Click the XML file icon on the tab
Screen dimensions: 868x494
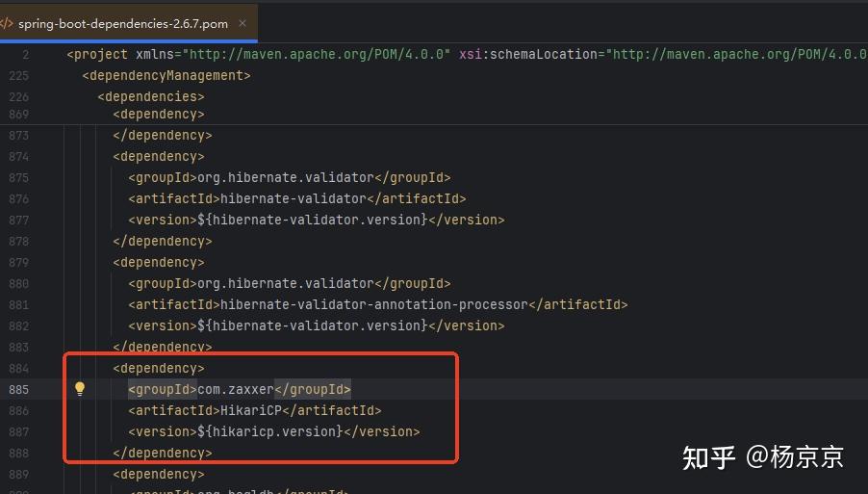click(7, 23)
